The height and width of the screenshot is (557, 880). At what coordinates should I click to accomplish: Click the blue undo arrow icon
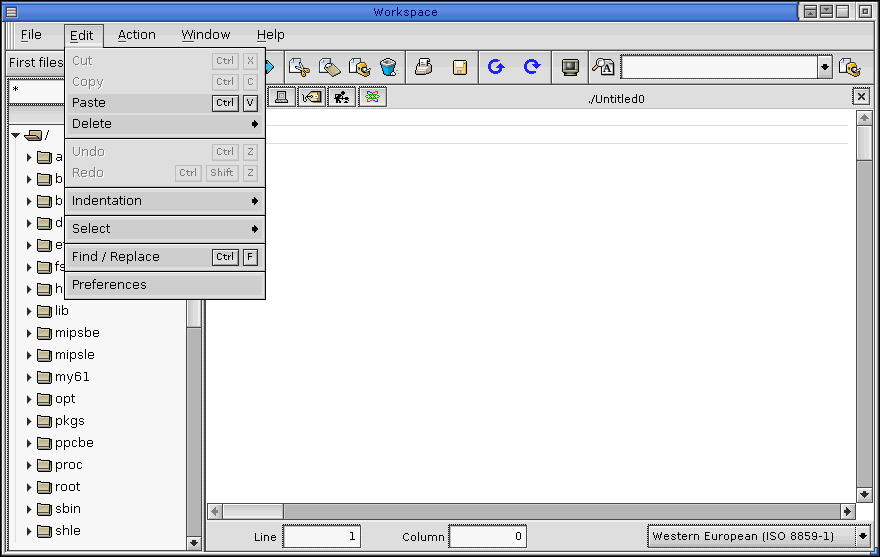[495, 67]
